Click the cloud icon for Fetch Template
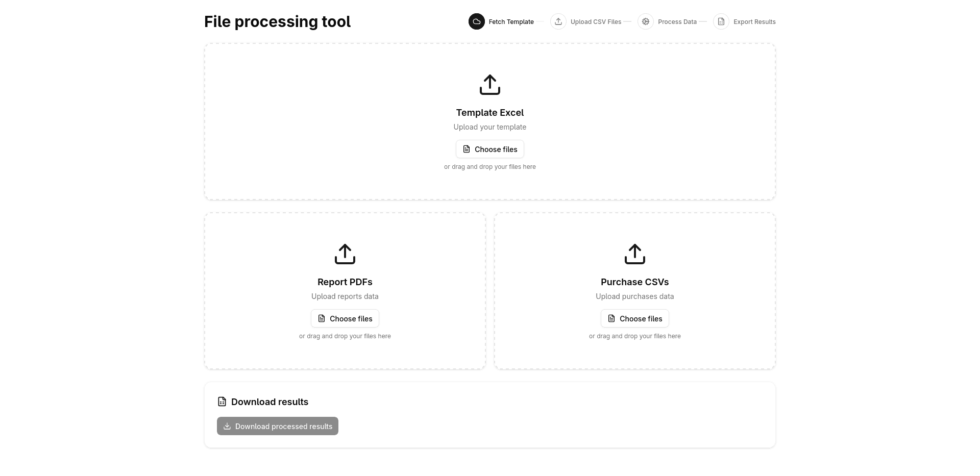This screenshot has width=980, height=476. click(x=476, y=21)
